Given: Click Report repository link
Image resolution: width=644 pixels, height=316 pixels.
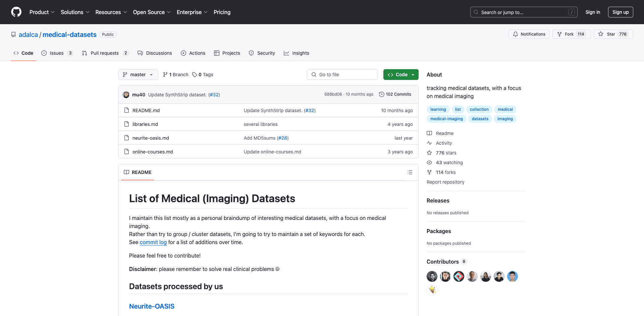Looking at the screenshot, I should (x=445, y=182).
